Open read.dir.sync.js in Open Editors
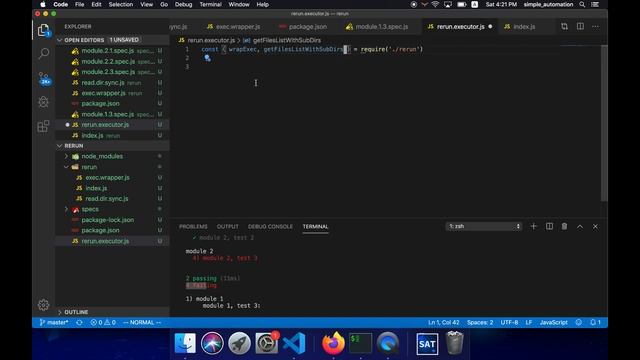 tap(112, 82)
